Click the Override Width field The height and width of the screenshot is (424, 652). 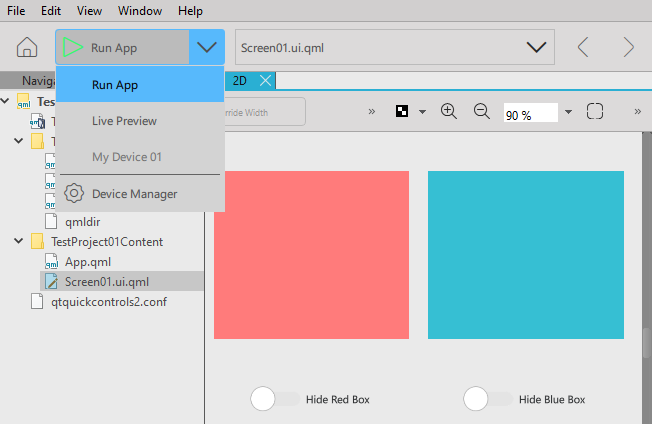pyautogui.click(x=265, y=112)
